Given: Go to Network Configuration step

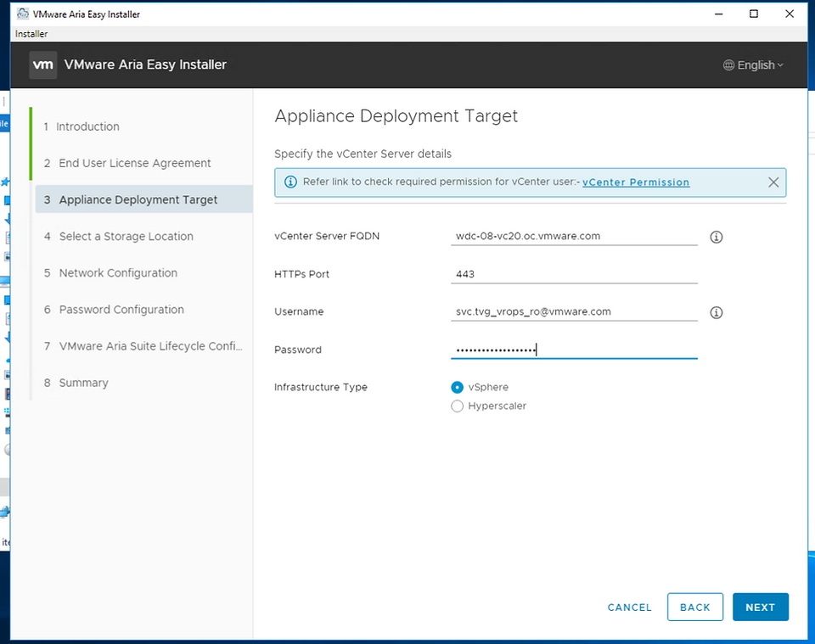Looking at the screenshot, I should 110,273.
